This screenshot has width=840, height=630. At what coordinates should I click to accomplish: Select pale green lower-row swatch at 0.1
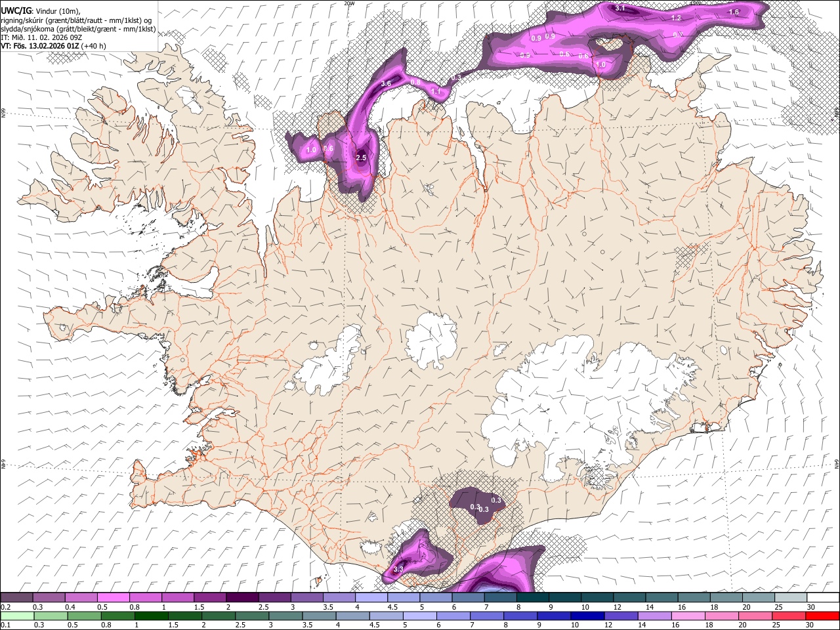point(17,616)
